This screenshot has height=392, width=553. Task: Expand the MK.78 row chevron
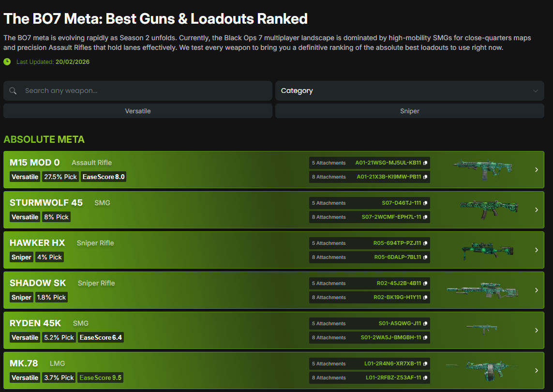coord(536,371)
